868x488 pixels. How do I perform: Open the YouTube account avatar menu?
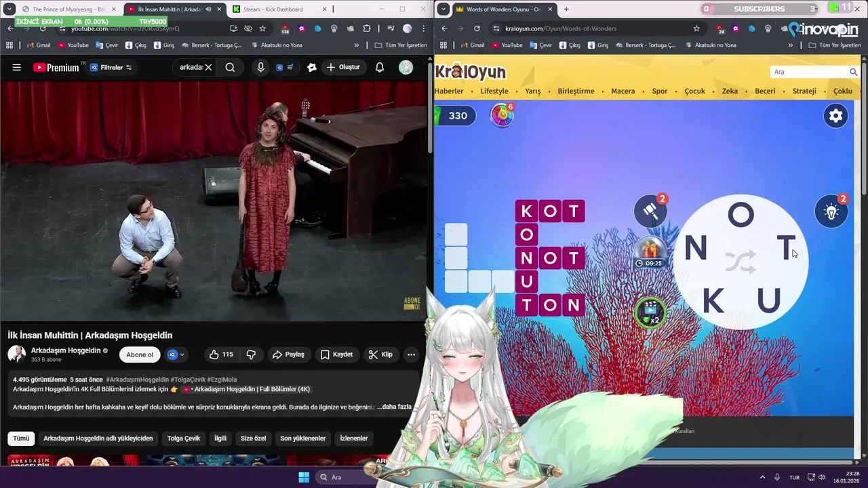tap(406, 67)
